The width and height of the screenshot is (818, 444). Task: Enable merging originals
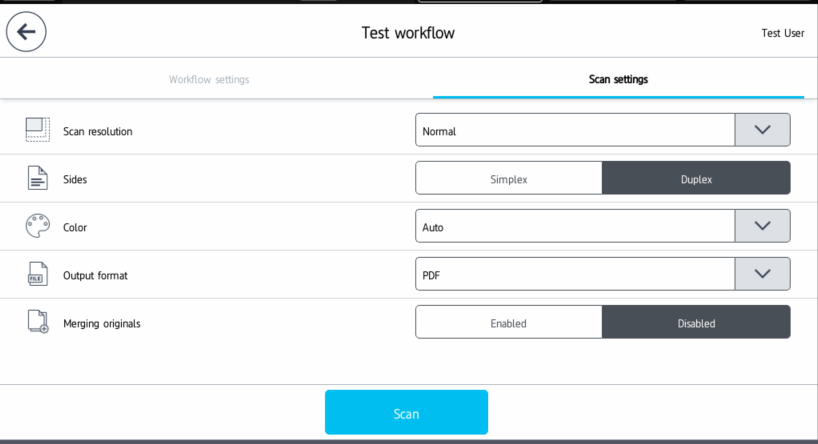[x=508, y=323]
